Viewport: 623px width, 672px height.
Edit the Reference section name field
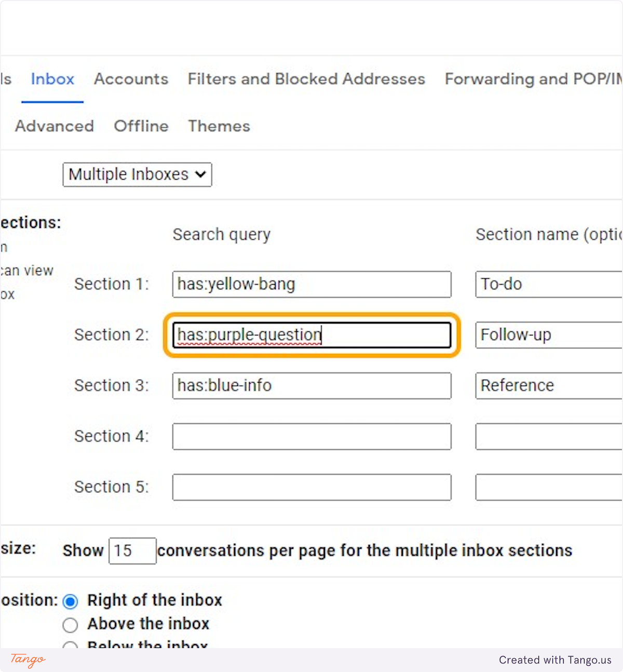tap(548, 385)
